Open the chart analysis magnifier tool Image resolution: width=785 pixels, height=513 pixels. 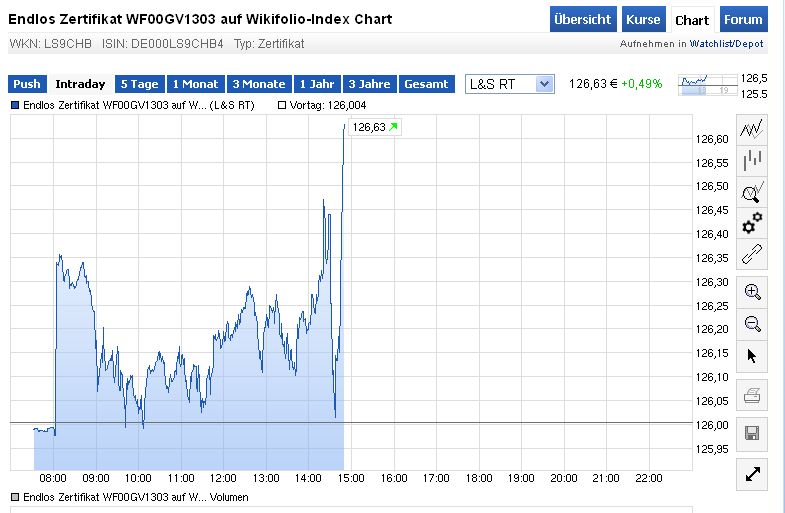(751, 192)
